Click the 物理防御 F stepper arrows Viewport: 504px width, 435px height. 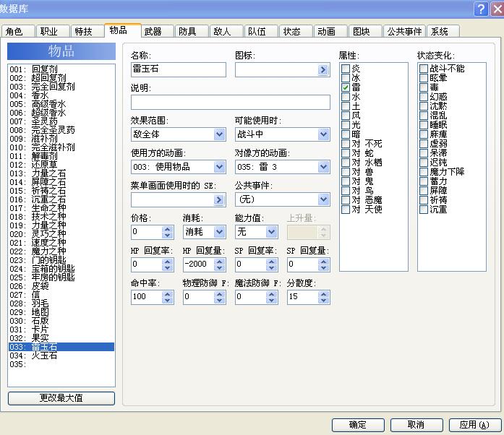[220, 297]
